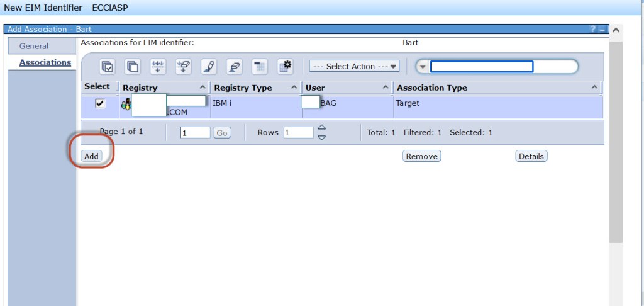The image size is (644, 306).
Task: Click the Collapse table icon
Action: pos(260,66)
